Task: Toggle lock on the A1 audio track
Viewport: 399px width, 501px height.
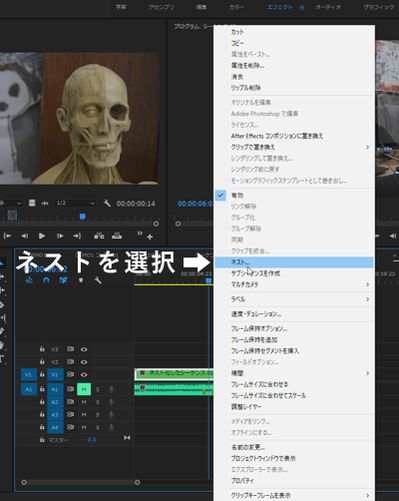Action: pyautogui.click(x=42, y=389)
